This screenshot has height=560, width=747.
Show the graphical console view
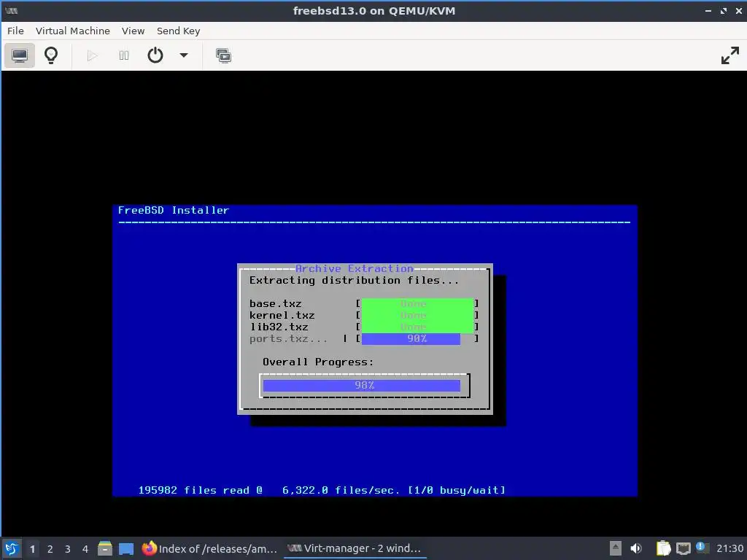[x=20, y=55]
